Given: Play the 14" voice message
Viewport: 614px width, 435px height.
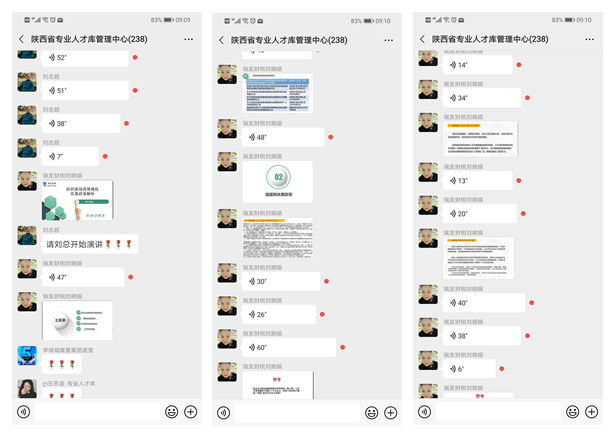Looking at the screenshot, I should tap(478, 65).
